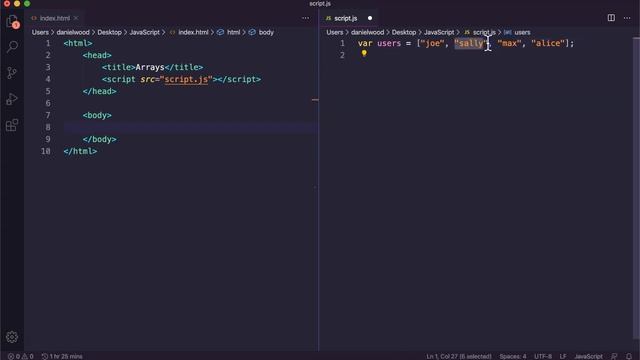The width and height of the screenshot is (640, 360).
Task: Click the <body> tag on line 7
Action: point(97,115)
